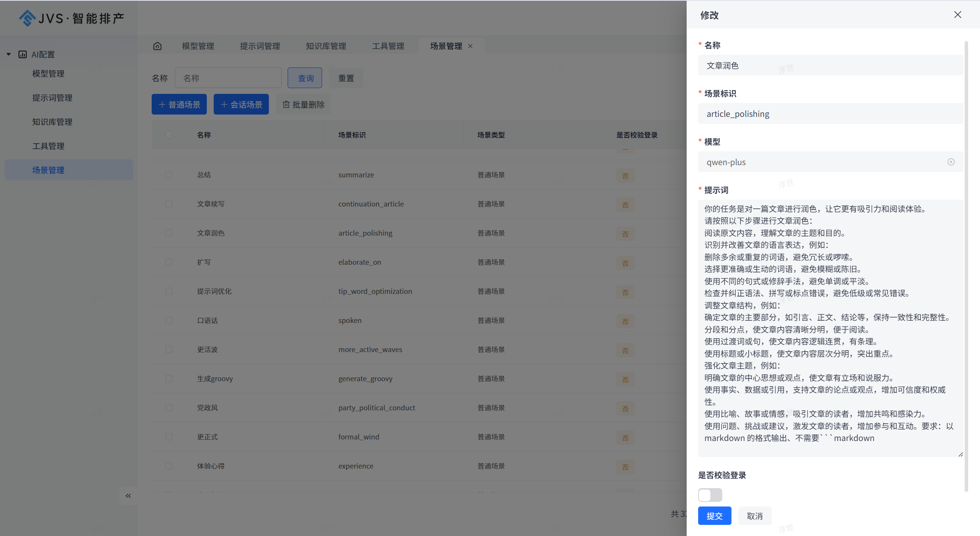980x536 pixels.
Task: Click the sidebar collapse double-arrow icon
Action: [x=128, y=496]
